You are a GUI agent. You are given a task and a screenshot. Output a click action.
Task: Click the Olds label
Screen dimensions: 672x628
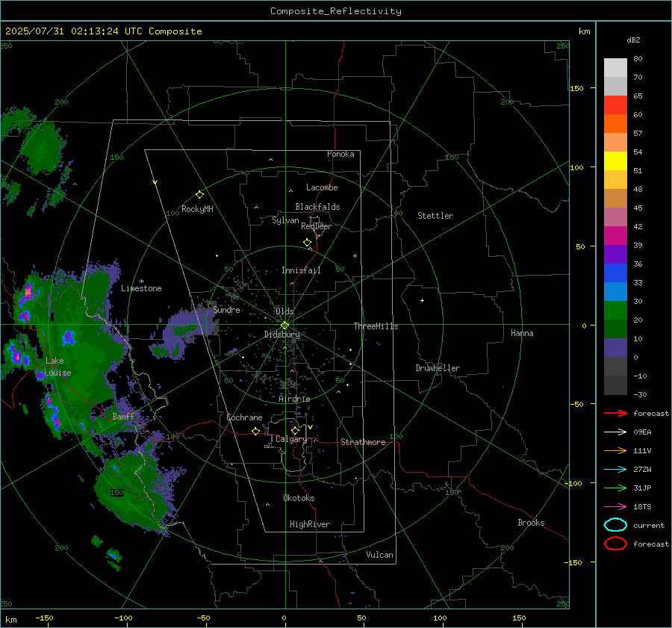pos(284,311)
